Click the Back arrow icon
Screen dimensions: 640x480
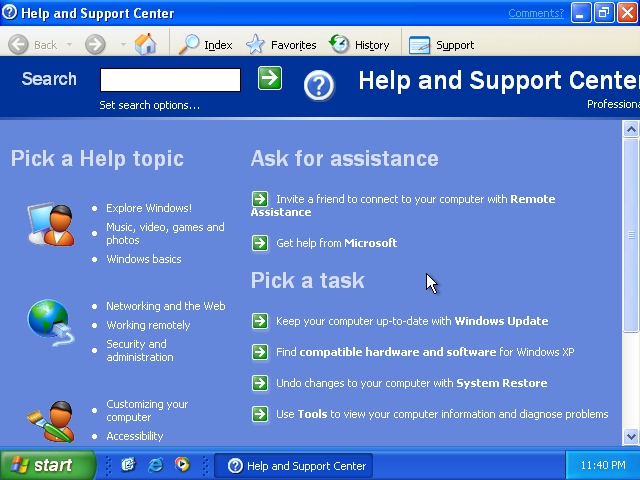point(18,44)
